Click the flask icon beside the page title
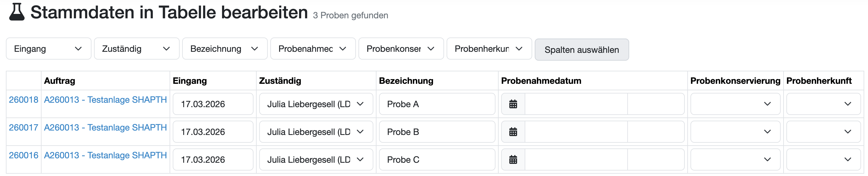 [x=17, y=12]
